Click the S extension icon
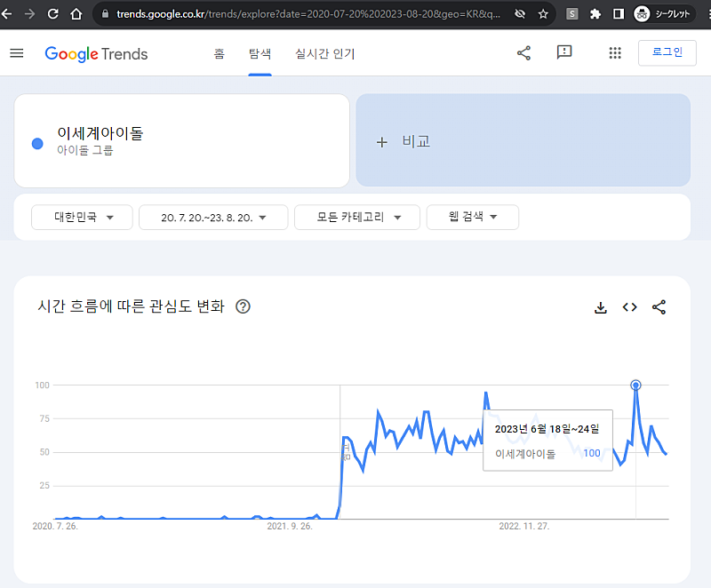711x588 pixels. [572, 14]
